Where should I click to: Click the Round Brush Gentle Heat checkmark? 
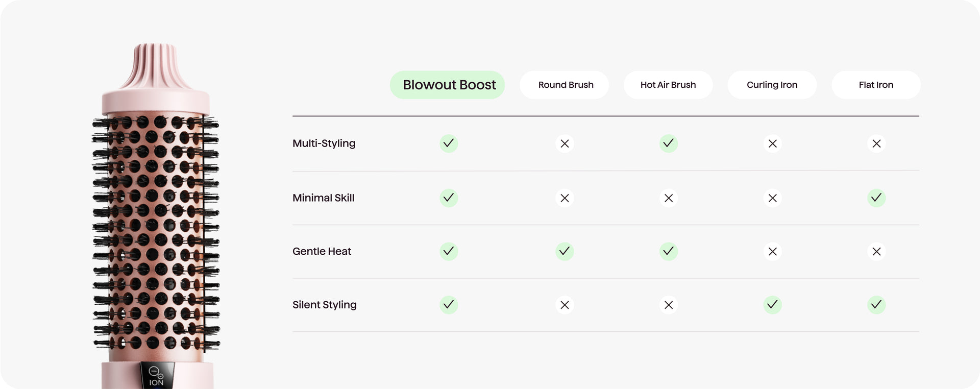(565, 251)
